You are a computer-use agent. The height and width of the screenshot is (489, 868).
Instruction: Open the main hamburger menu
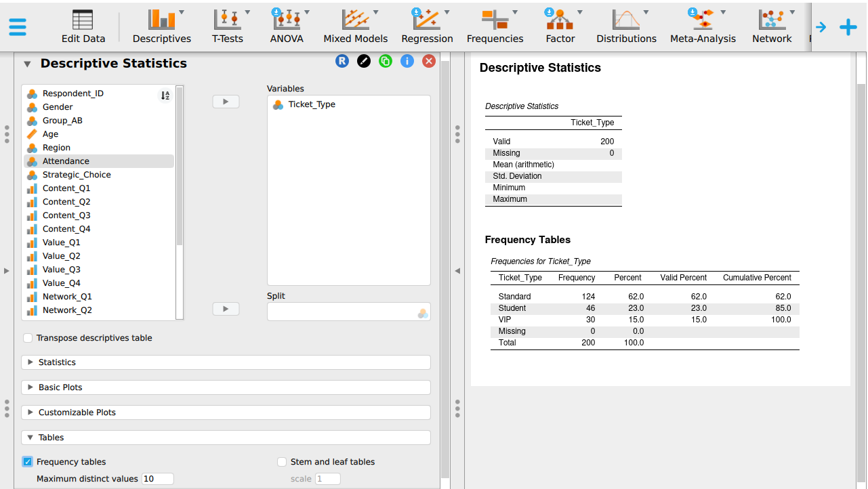coord(18,27)
